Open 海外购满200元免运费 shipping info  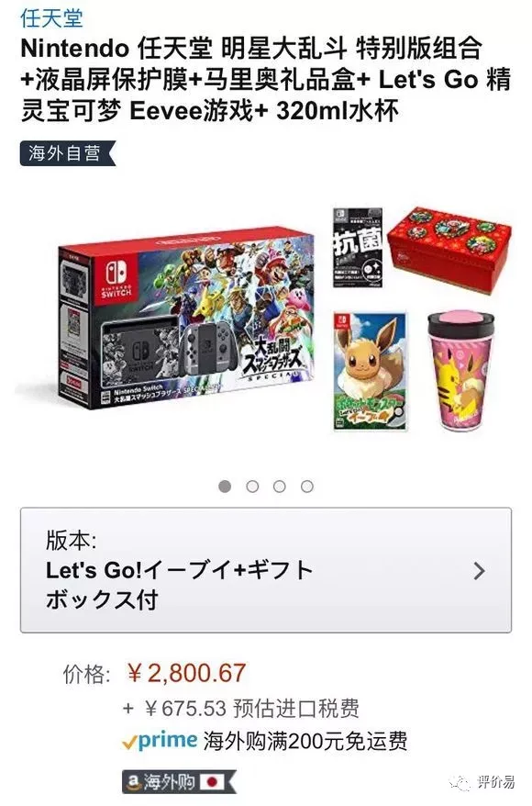305,741
